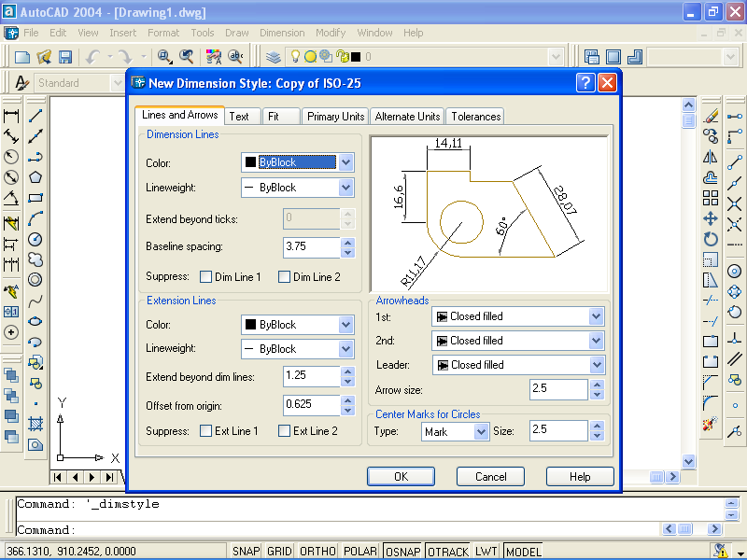Screen dimensions: 747x560
Task: Toggle GRID in the status bar
Action: [279, 552]
